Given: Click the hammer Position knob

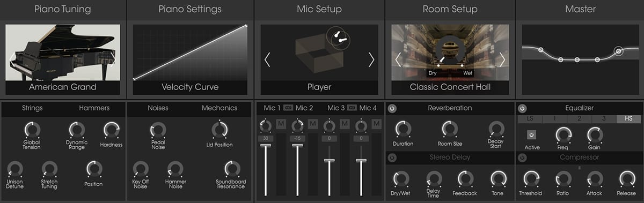Looking at the screenshot, I should pos(94,169).
